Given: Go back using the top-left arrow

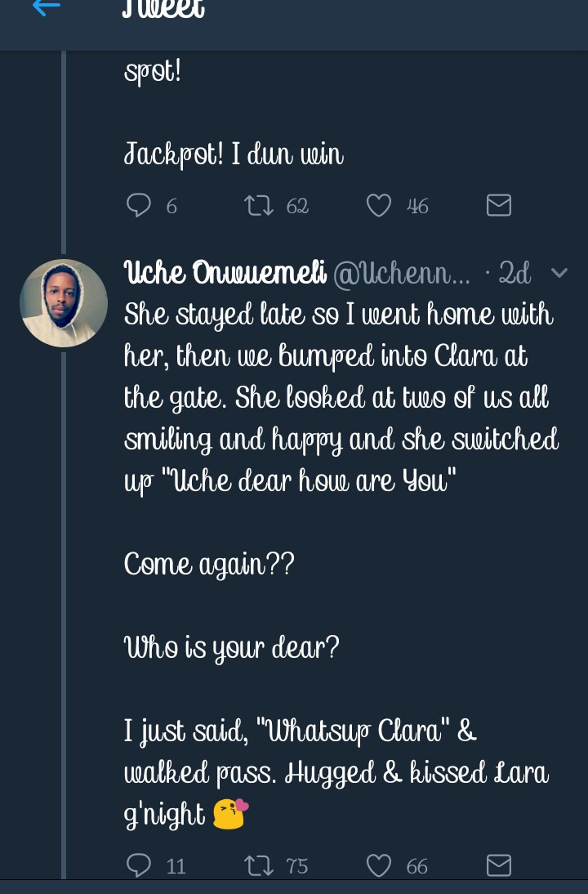Looking at the screenshot, I should [x=46, y=8].
